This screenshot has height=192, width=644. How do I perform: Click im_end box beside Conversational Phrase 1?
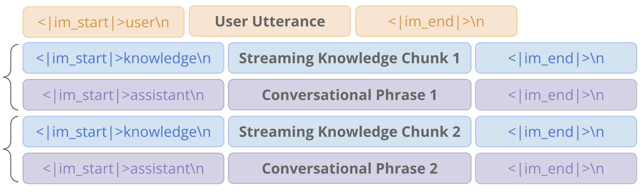556,95
